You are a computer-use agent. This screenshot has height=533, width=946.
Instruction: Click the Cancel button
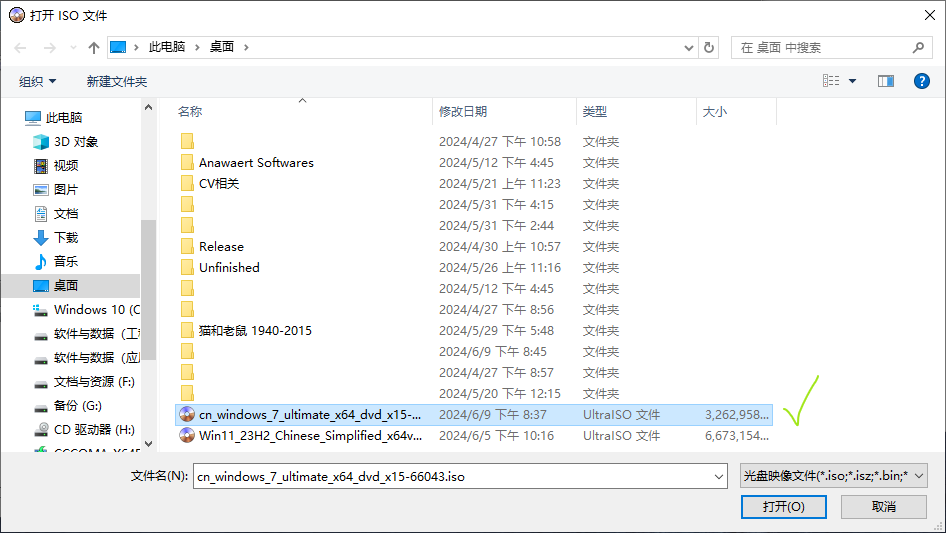[884, 507]
